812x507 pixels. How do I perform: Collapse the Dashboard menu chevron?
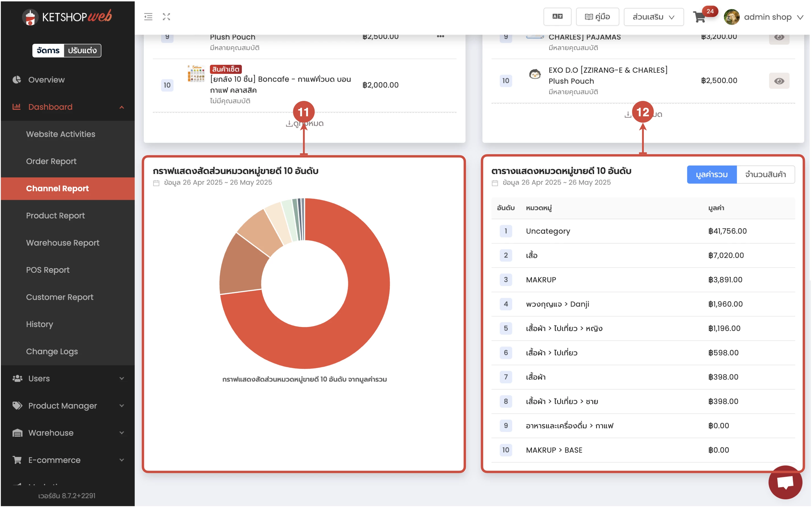(122, 107)
